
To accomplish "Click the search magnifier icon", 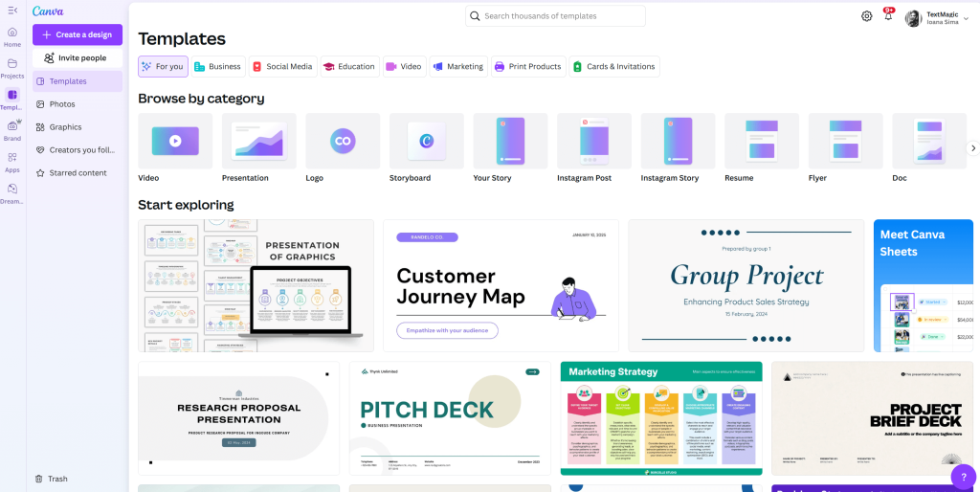I will (x=475, y=16).
